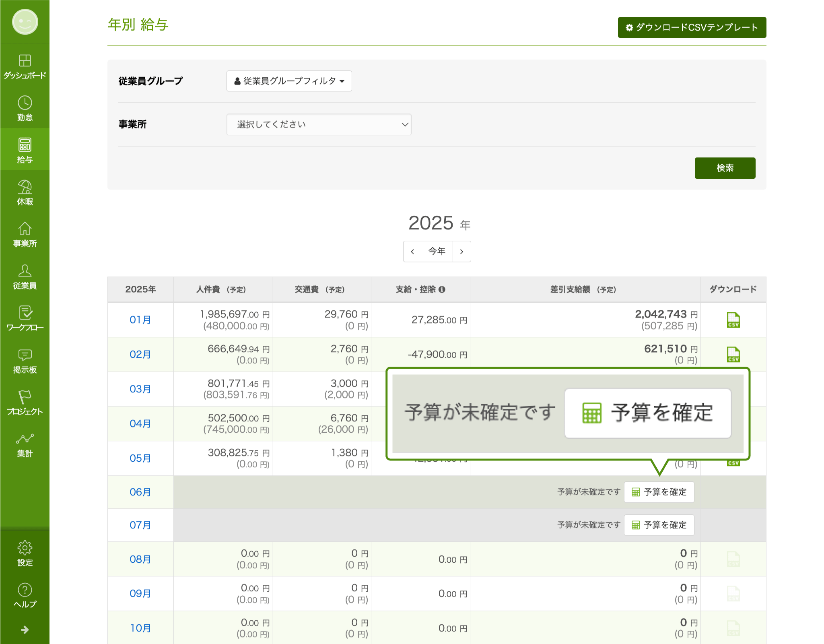Click the 308,825.75 円 value for 05月

click(x=239, y=453)
